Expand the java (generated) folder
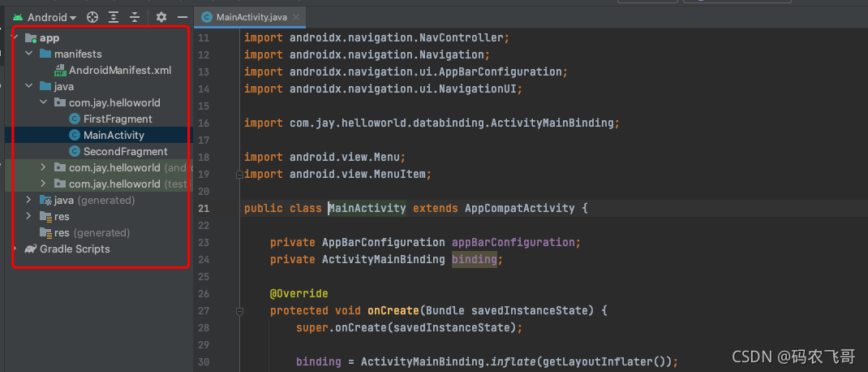The height and width of the screenshot is (372, 868). pos(29,201)
